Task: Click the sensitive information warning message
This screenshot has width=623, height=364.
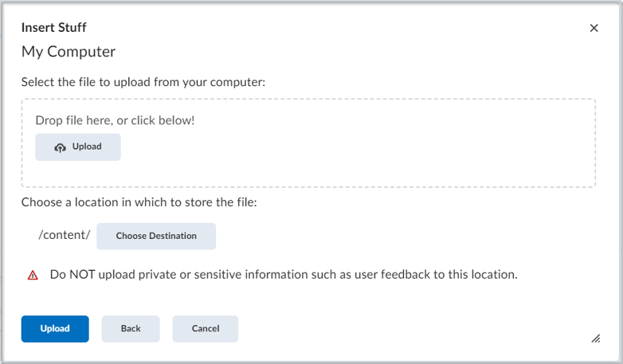Action: (284, 275)
